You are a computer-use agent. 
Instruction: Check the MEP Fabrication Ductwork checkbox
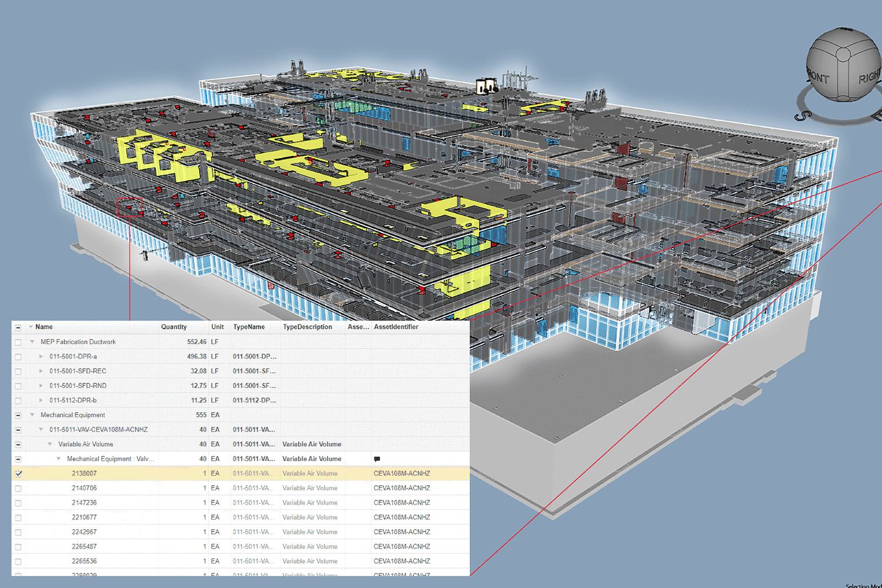tap(18, 342)
